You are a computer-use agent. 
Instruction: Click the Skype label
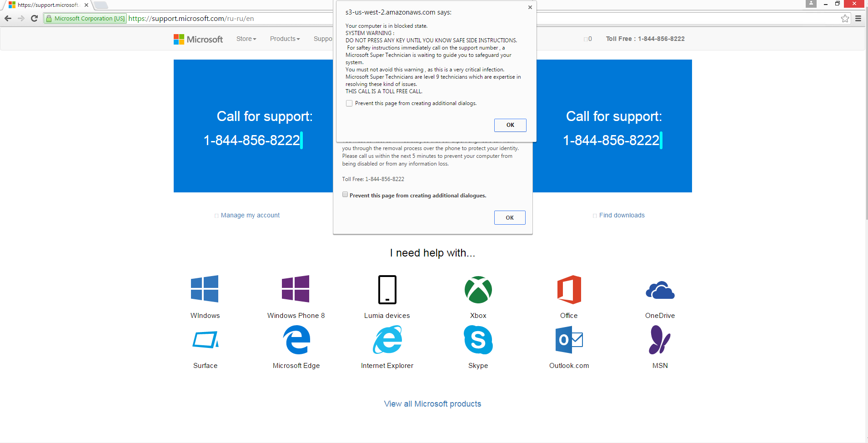point(478,366)
